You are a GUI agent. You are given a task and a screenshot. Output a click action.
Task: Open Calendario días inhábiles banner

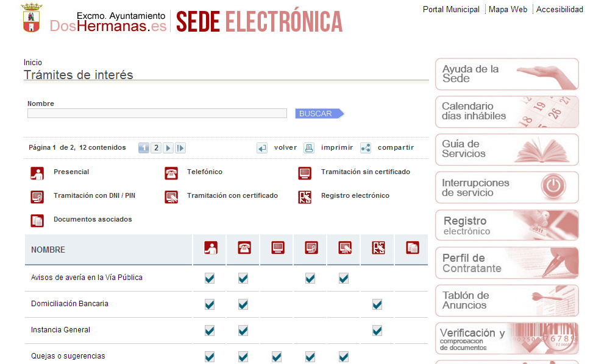pos(507,112)
